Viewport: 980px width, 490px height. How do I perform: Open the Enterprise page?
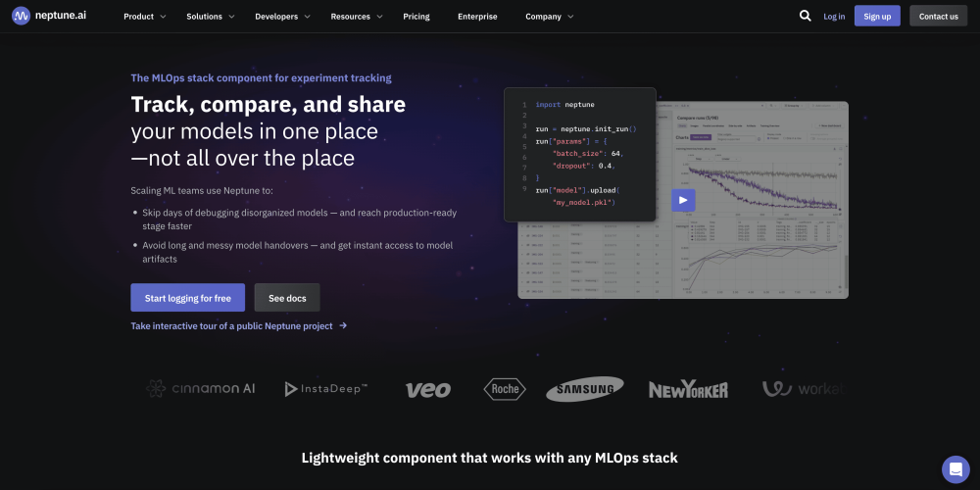[x=477, y=17]
